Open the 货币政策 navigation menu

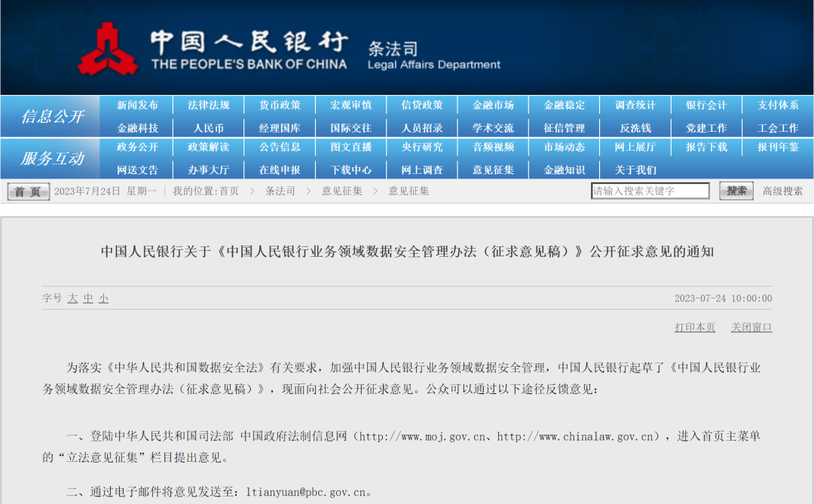click(280, 105)
